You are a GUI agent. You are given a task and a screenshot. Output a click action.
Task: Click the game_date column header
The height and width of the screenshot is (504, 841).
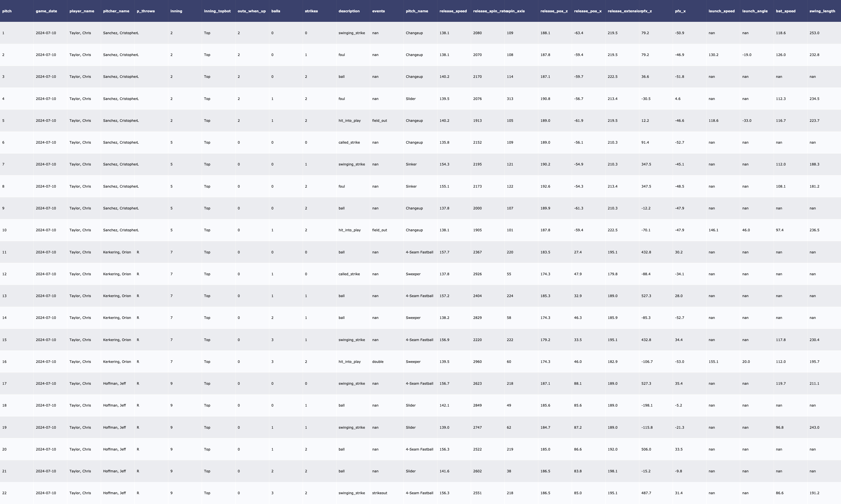46,11
